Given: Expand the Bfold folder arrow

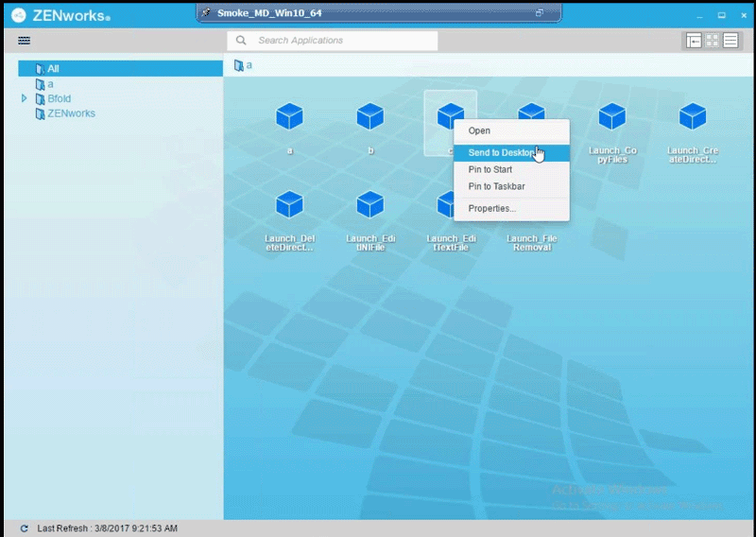Looking at the screenshot, I should 25,98.
